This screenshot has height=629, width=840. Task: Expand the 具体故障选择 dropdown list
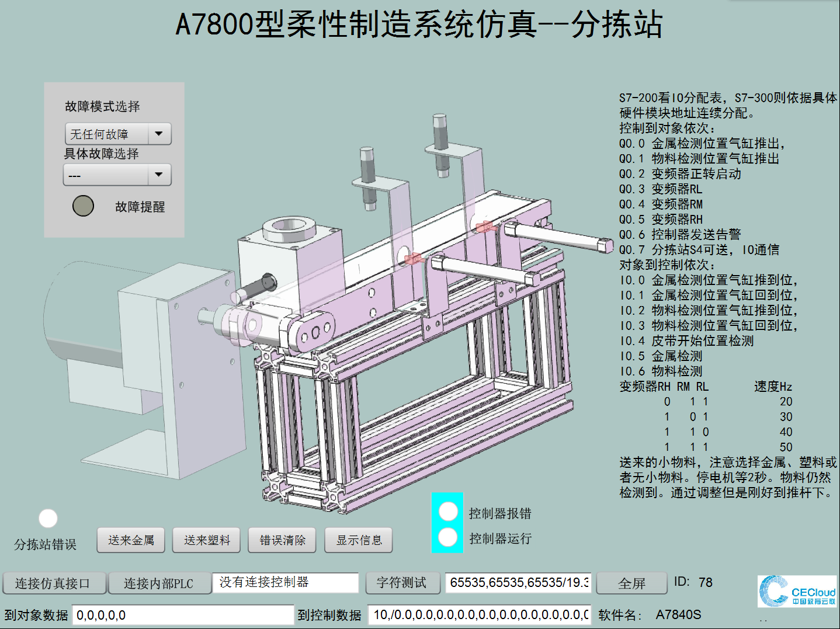tap(117, 175)
